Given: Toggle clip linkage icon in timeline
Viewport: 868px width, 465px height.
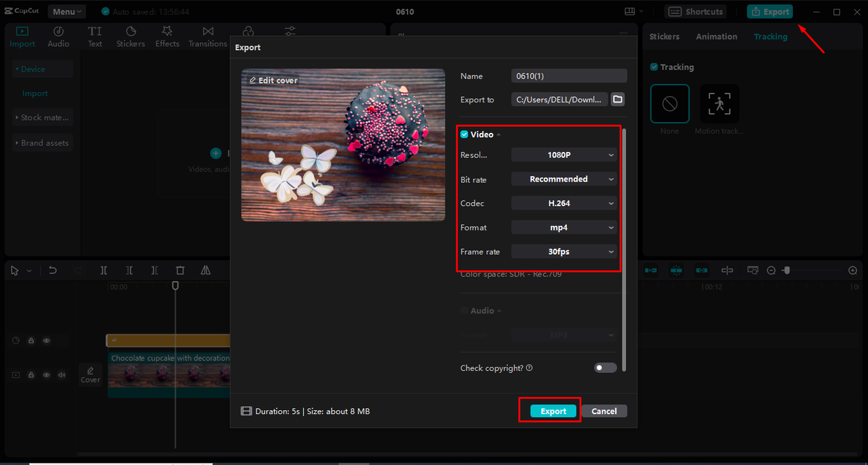Looking at the screenshot, I should point(702,270).
